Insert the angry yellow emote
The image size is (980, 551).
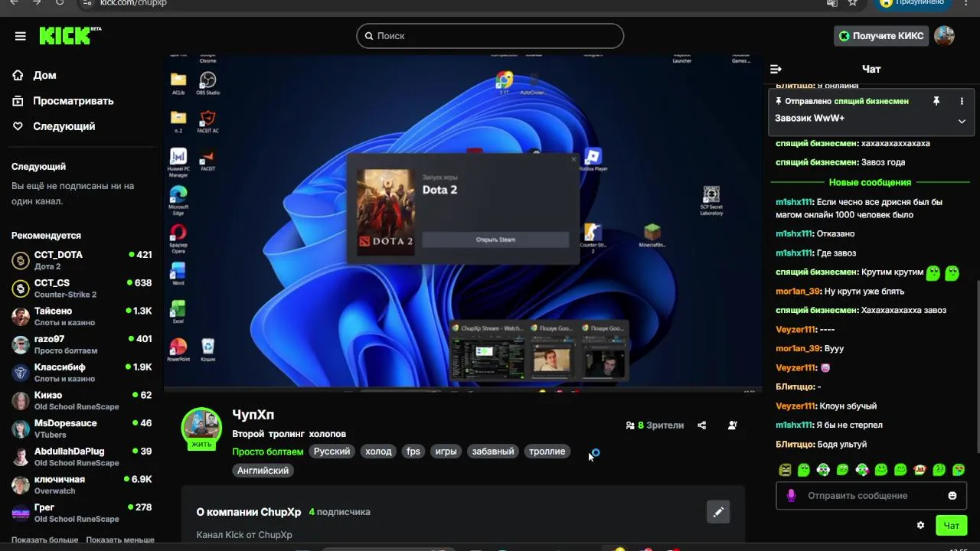(x=785, y=470)
